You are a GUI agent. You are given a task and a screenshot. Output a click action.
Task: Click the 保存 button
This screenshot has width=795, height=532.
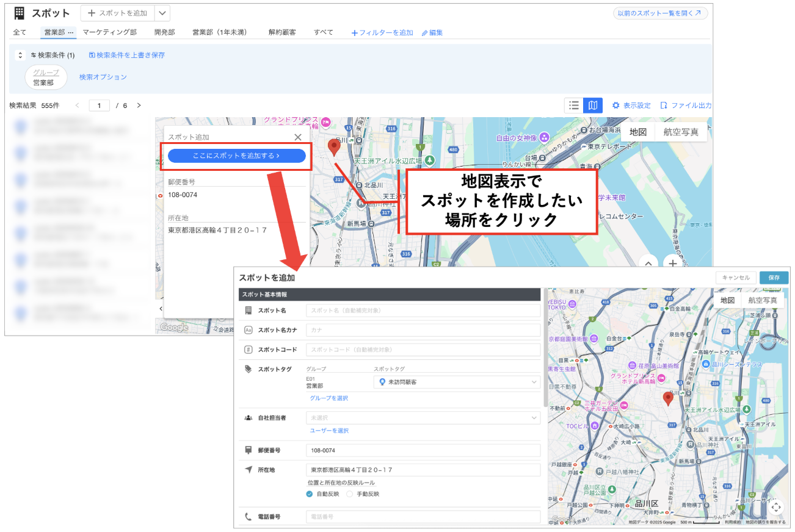[x=774, y=278]
